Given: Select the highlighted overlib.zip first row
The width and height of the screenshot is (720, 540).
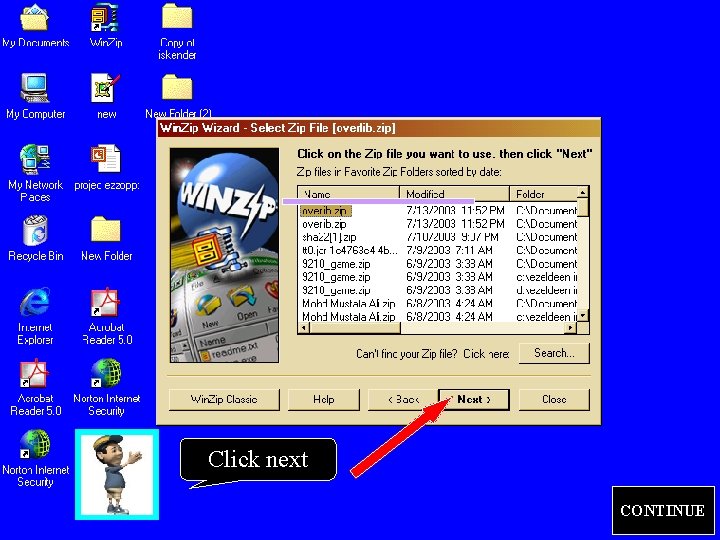Looking at the screenshot, I should tap(438, 211).
